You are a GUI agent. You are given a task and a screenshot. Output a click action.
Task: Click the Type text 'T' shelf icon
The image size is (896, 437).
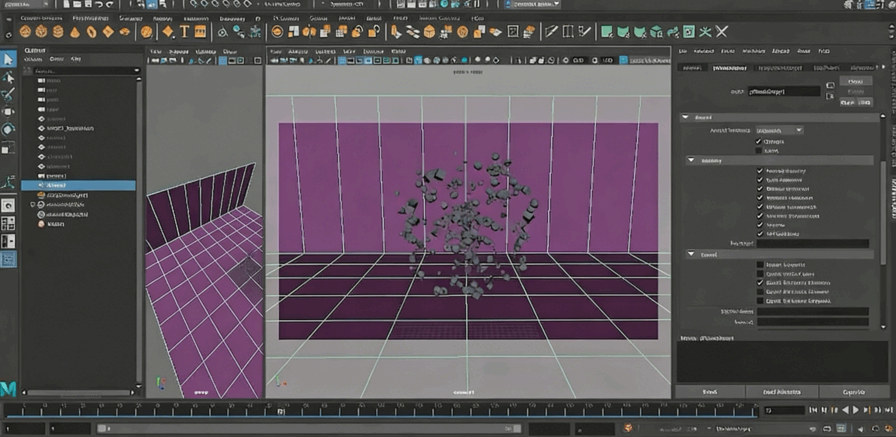click(x=185, y=31)
